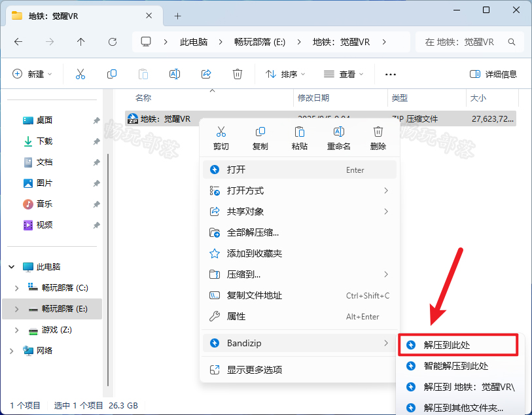Unpin 文档 using its pin icon
532x415 pixels.
tap(97, 162)
